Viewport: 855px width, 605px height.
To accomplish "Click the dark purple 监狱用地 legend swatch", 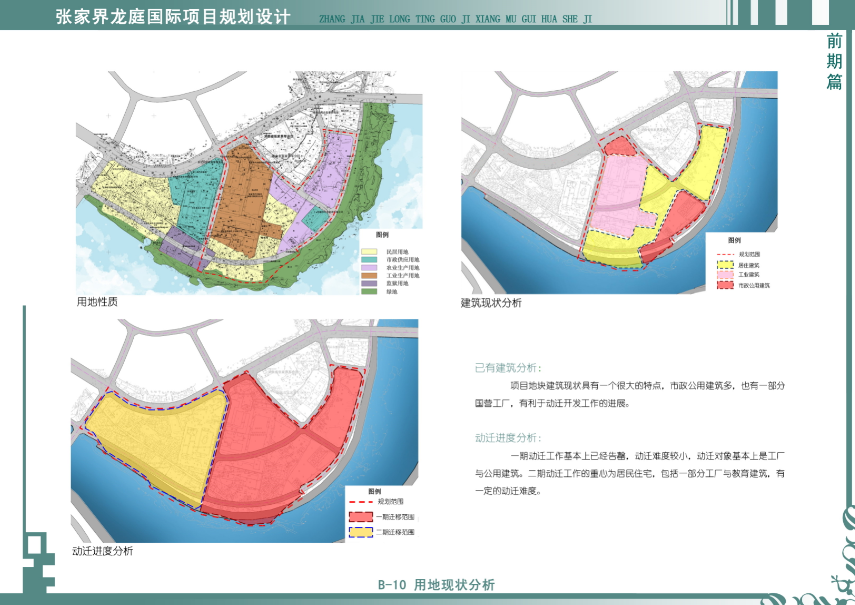I will [x=369, y=283].
